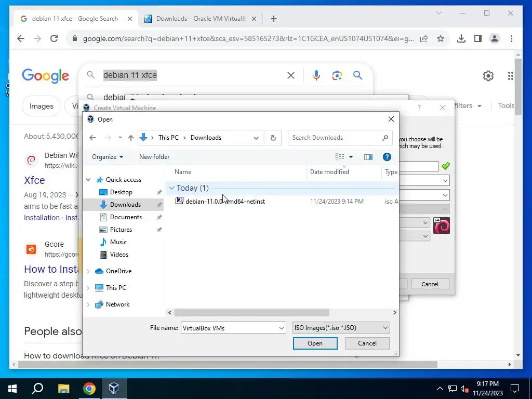
Task: Go up one folder level in Open dialog
Action: click(130, 138)
